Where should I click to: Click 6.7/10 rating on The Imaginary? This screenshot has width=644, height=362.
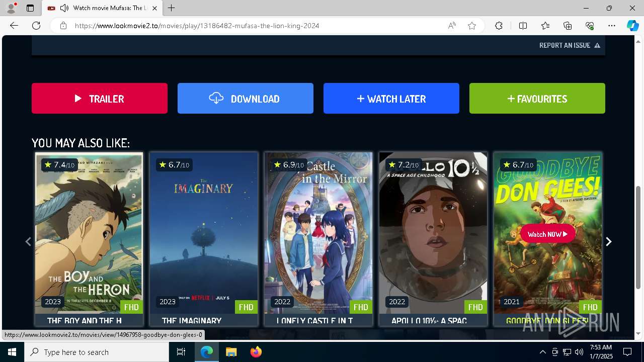click(174, 165)
